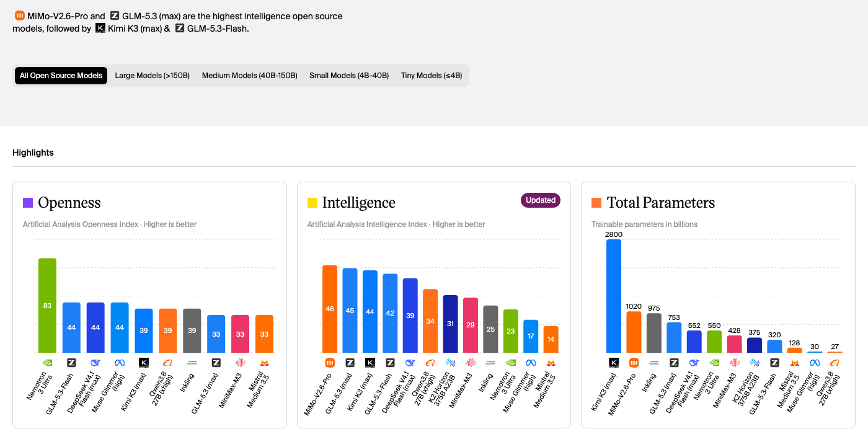Image resolution: width=868 pixels, height=434 pixels.
Task: Click K2 Horizon icon in Intelligence chart
Action: tap(451, 363)
